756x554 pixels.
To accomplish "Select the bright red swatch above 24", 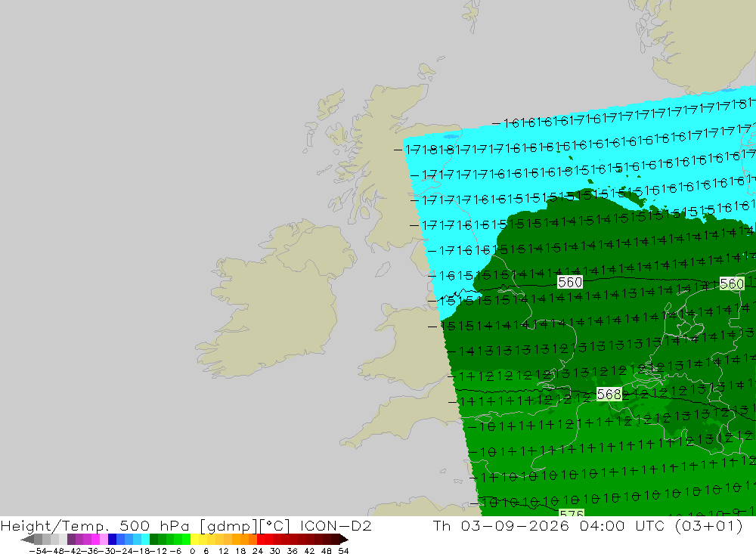I will point(261,540).
